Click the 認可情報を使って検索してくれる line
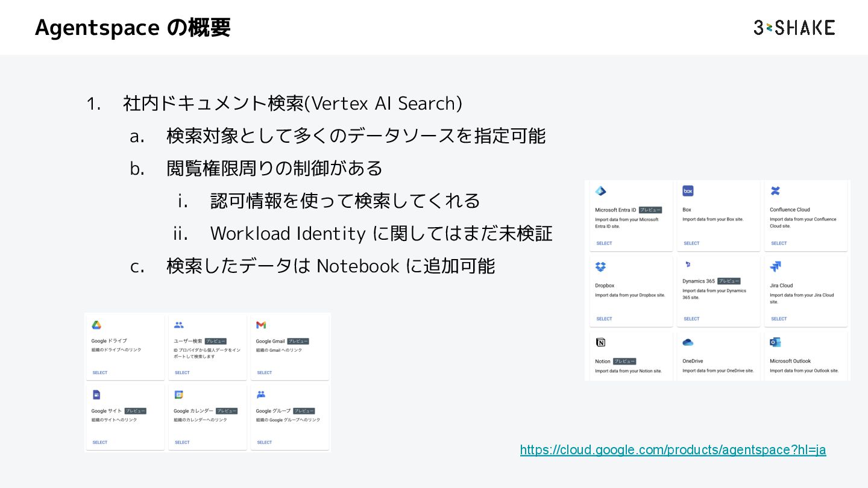Image resolution: width=868 pixels, height=488 pixels. [x=345, y=201]
